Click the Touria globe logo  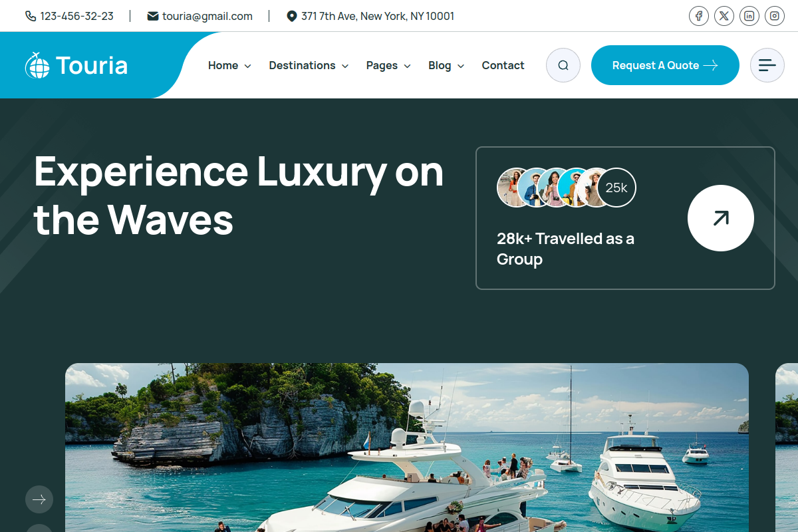(x=76, y=65)
